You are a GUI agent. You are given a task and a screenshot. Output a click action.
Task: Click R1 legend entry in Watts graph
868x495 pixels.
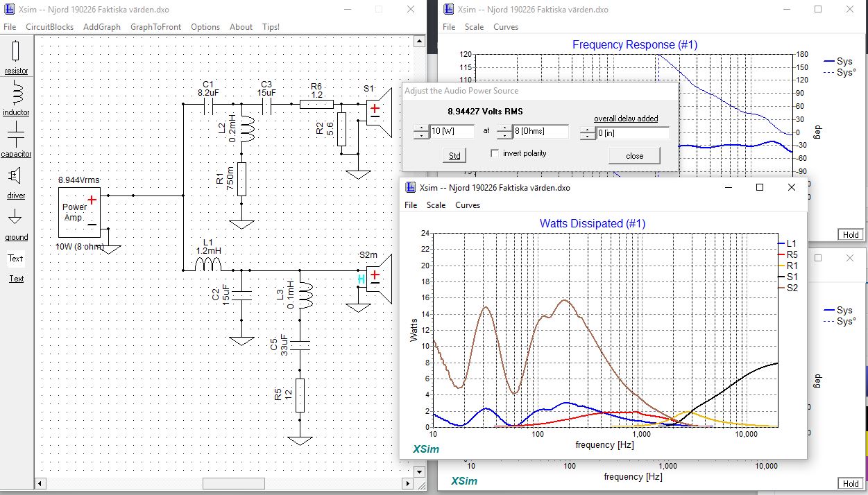[x=786, y=266]
